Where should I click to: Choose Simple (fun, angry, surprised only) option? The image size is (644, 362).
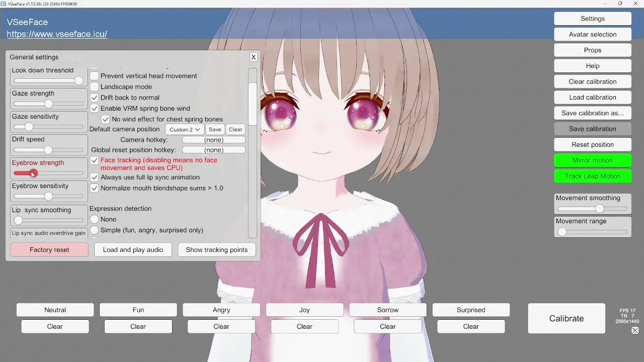(x=94, y=230)
